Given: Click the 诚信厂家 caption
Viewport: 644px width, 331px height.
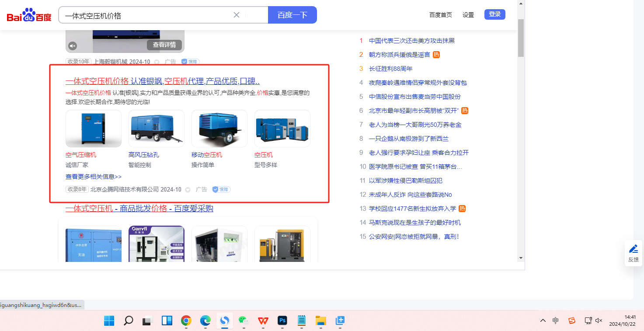Looking at the screenshot, I should 77,165.
